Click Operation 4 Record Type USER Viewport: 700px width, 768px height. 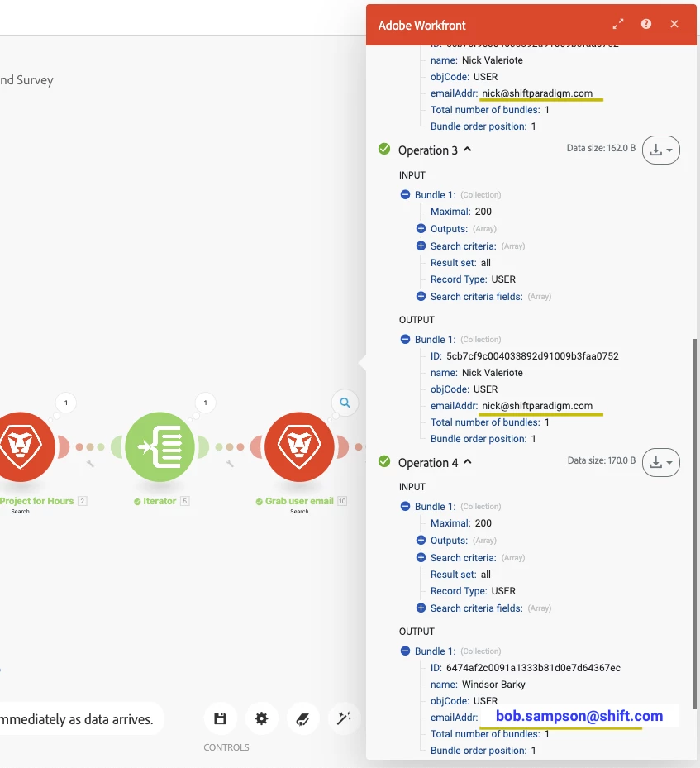click(503, 591)
